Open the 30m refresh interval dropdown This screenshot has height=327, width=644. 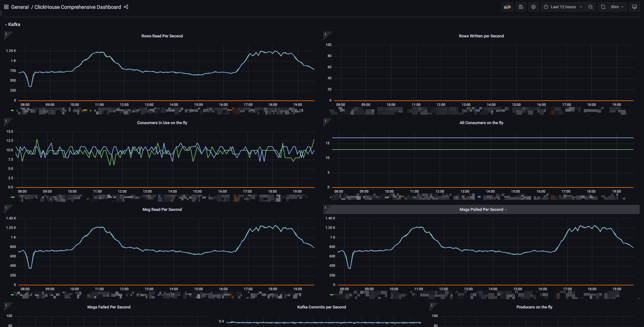point(617,7)
